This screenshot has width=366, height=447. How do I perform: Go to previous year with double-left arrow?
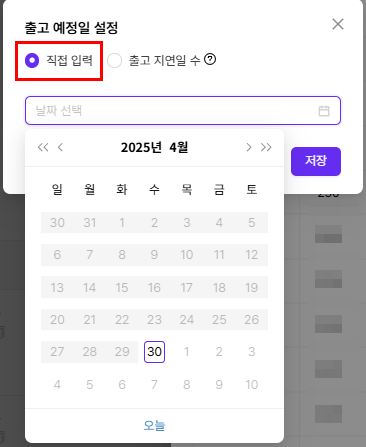point(43,147)
